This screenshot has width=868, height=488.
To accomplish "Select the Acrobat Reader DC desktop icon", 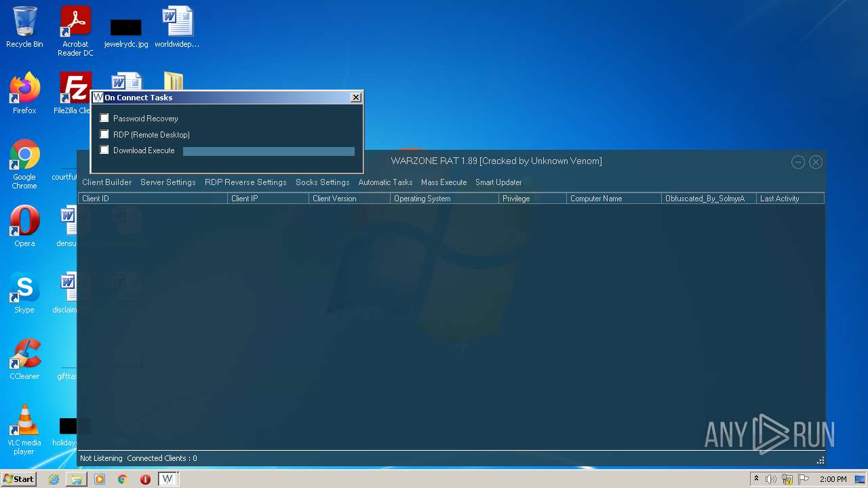I will click(75, 31).
